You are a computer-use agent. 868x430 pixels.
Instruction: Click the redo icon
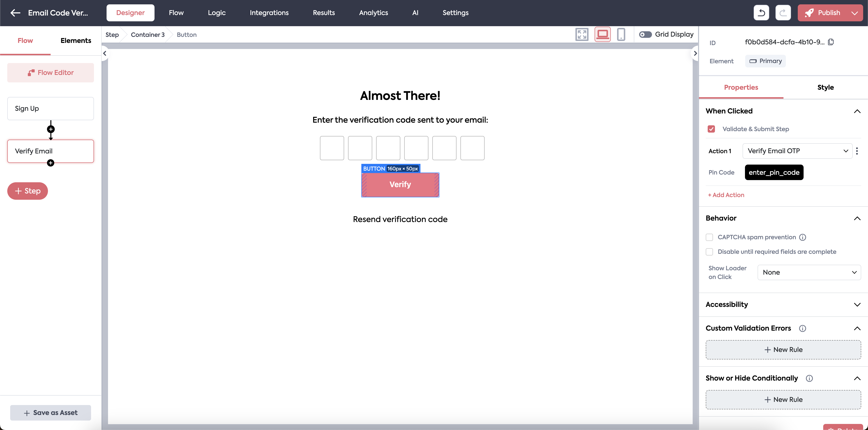coord(783,13)
